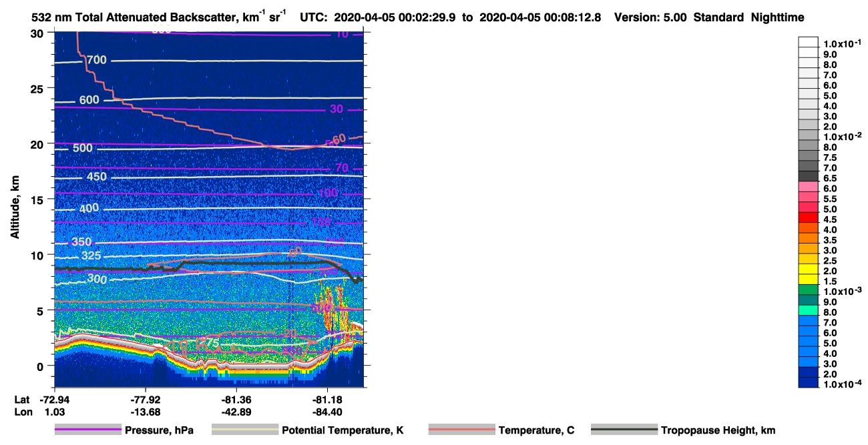Click the altitude axis tick '20'
Viewport: 868px width, 445px height.
tap(39, 143)
